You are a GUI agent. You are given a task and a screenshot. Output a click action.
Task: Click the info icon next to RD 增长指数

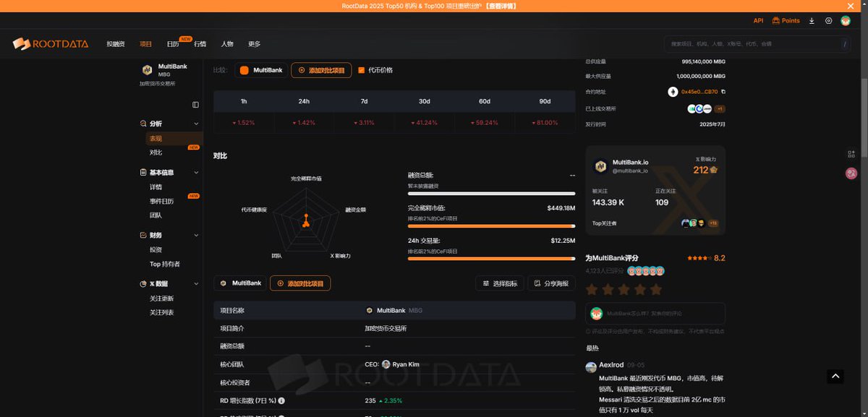pyautogui.click(x=281, y=400)
